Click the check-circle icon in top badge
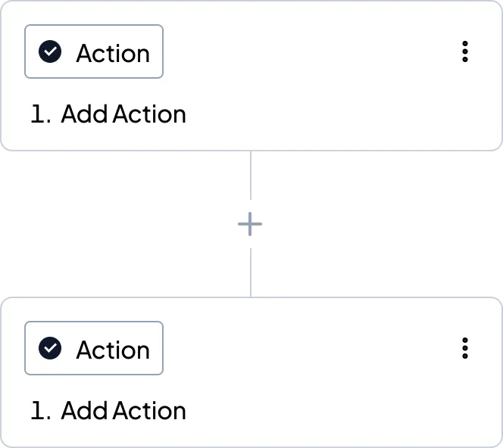The height and width of the screenshot is (448, 503). click(x=50, y=51)
